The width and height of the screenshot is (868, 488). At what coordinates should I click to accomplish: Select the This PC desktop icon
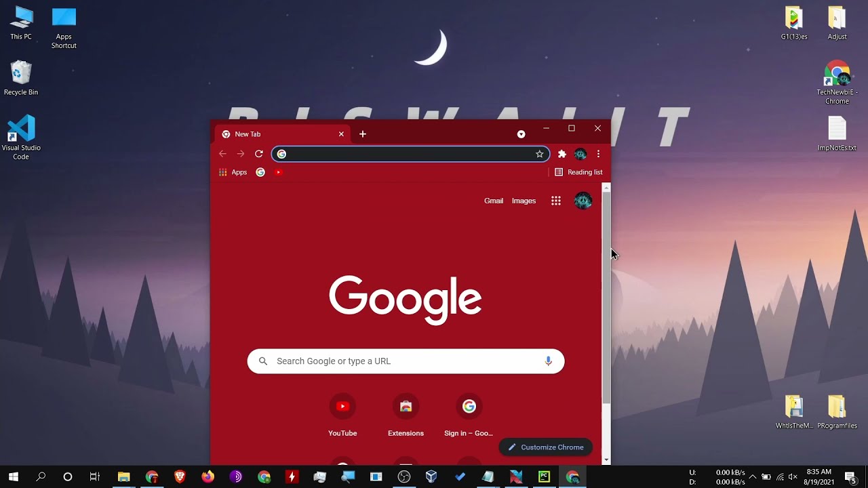(21, 23)
